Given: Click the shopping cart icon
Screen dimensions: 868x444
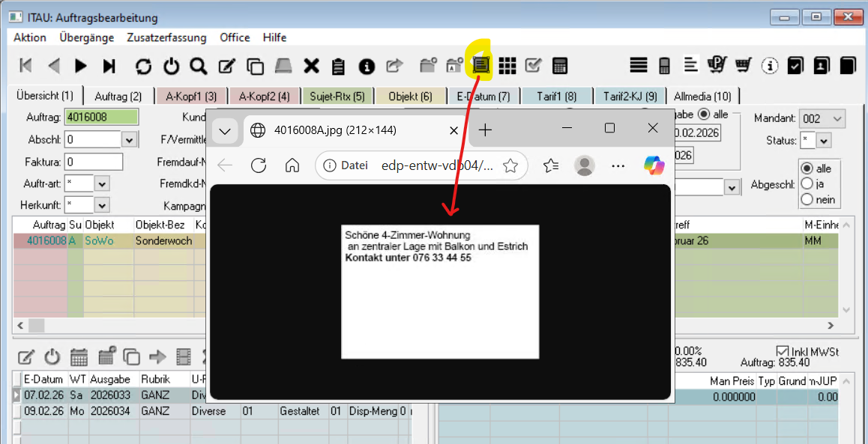Looking at the screenshot, I should coord(743,66).
